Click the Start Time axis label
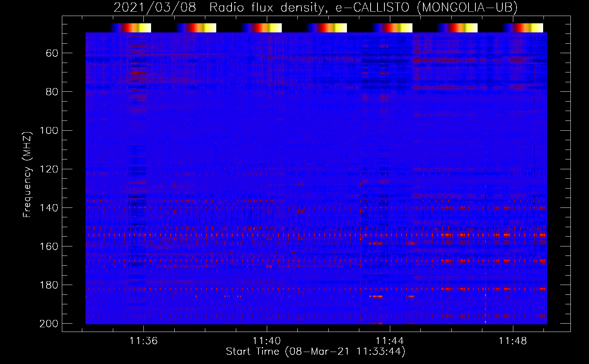The width and height of the screenshot is (589, 364). click(x=315, y=352)
